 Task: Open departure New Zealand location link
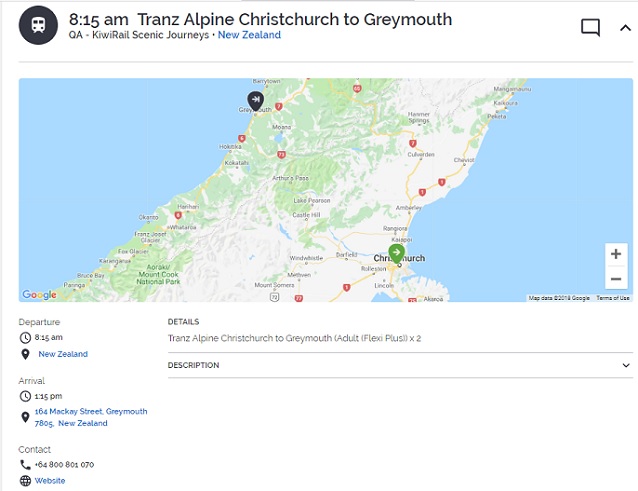[x=62, y=354]
